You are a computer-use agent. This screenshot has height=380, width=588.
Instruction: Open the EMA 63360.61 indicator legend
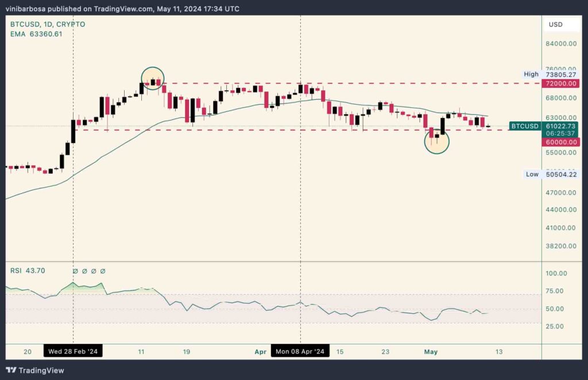[x=36, y=34]
